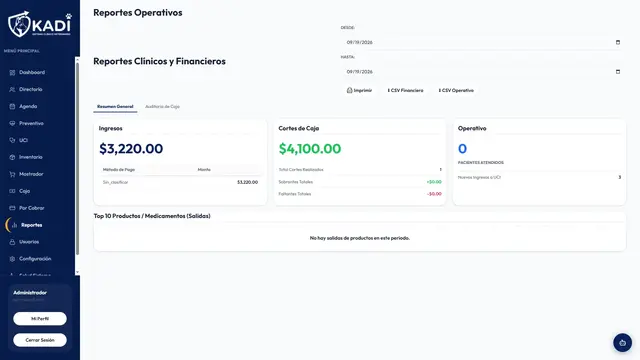
Task: Click the $4,100.00 Cortes de Caja total
Action: pyautogui.click(x=310, y=149)
